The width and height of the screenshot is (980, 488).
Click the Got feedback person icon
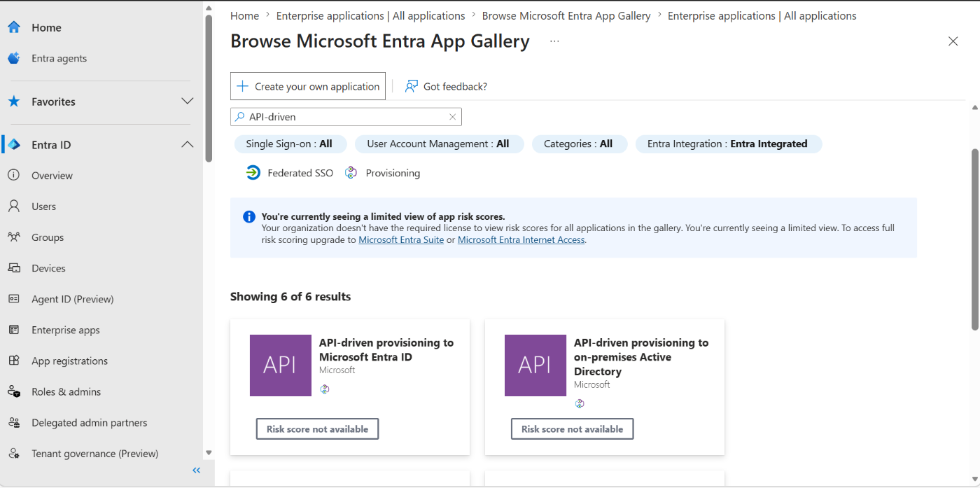coord(412,86)
